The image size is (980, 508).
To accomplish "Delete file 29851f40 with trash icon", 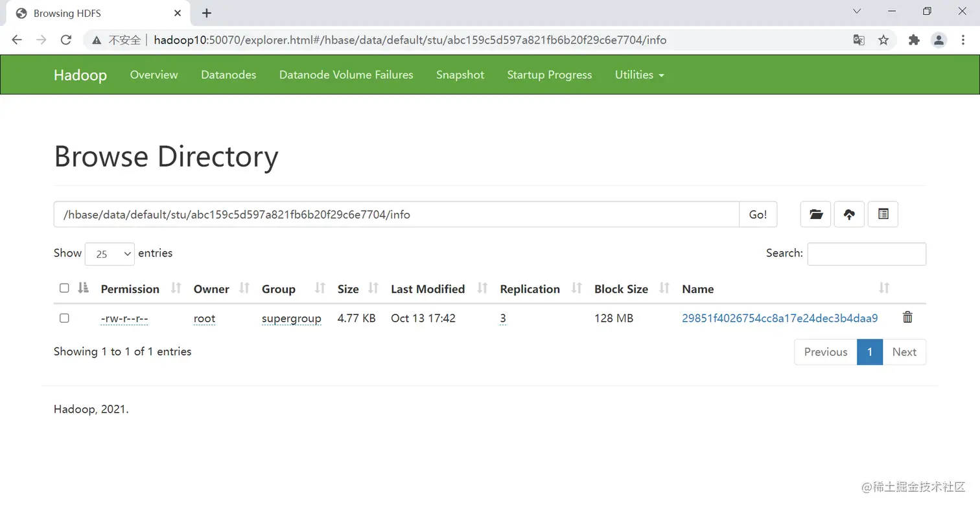I will [907, 317].
